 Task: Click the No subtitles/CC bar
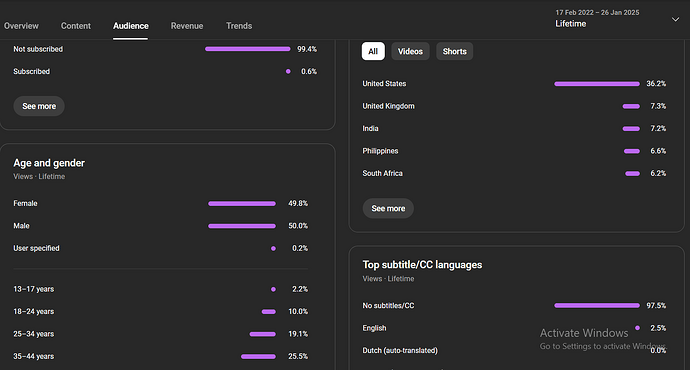(597, 305)
